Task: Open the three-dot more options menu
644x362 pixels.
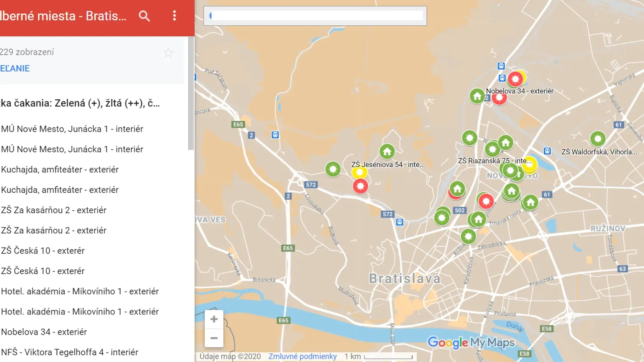Action: coord(174,16)
